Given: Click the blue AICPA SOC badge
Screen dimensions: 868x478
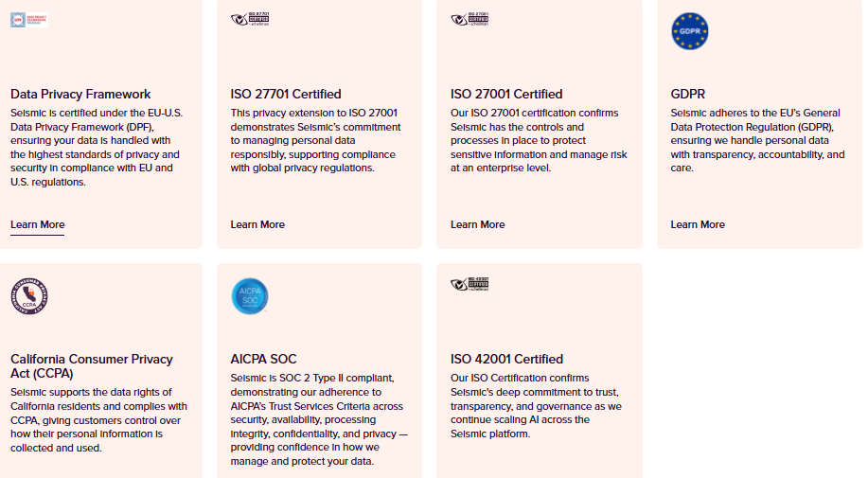Looking at the screenshot, I should (250, 296).
